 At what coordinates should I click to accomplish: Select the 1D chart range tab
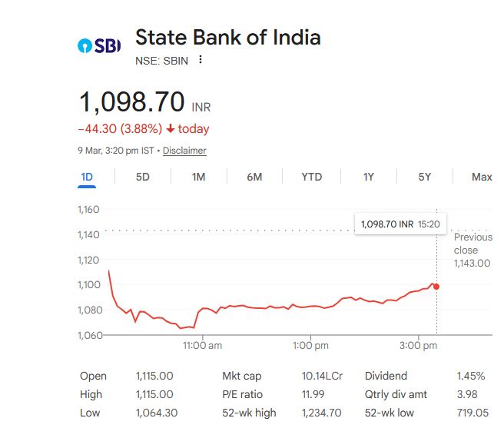tap(87, 177)
